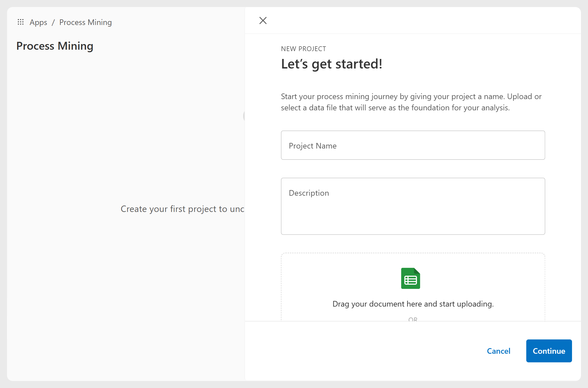Click the 'Create your first project' message
This screenshot has height=388, width=588.
click(x=182, y=209)
